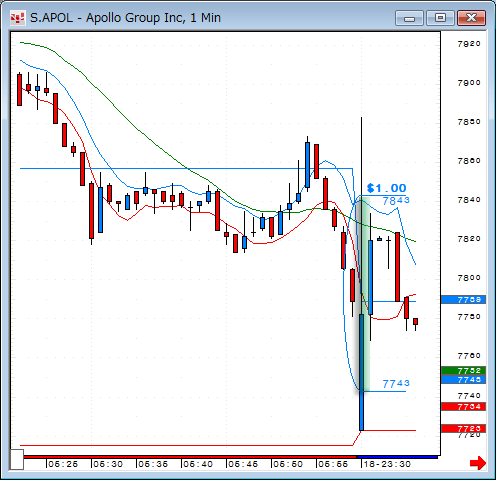The height and width of the screenshot is (480, 496).
Task: Click the 05:50 time axis label
Action: point(288,464)
